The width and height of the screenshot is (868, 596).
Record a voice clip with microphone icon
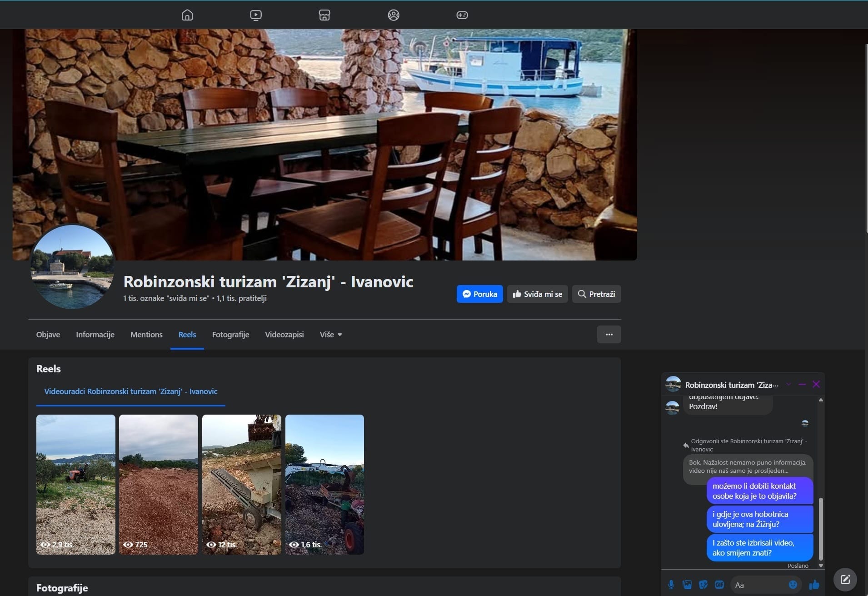671,585
